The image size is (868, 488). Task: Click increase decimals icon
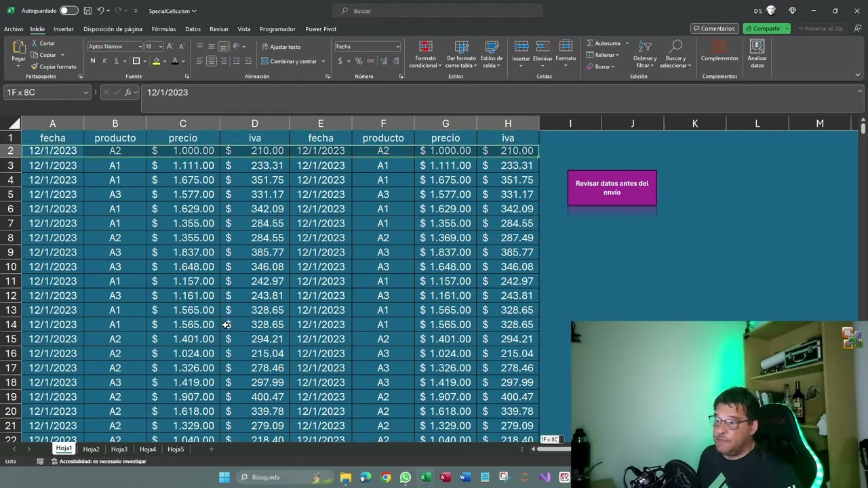384,61
